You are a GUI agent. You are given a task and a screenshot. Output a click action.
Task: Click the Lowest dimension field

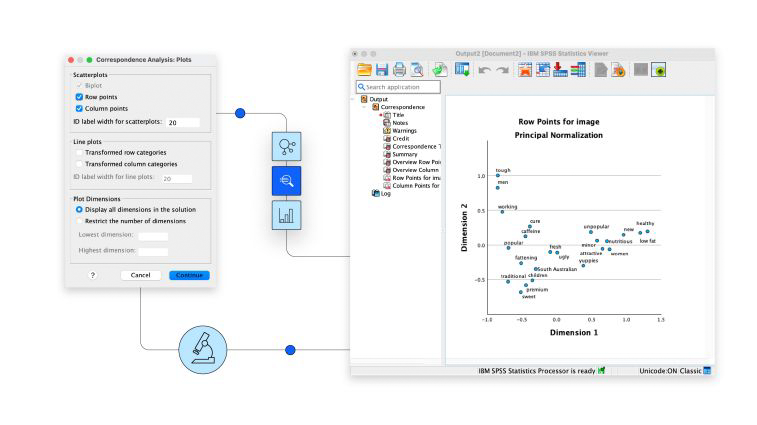153,236
